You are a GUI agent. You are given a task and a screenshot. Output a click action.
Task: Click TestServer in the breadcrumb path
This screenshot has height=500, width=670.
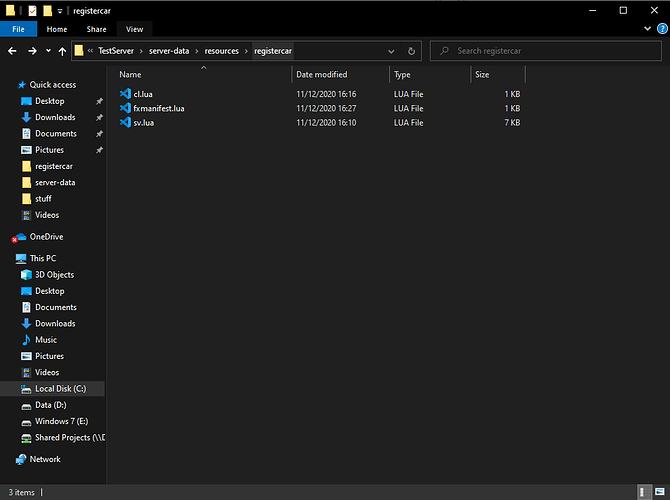tap(116, 51)
